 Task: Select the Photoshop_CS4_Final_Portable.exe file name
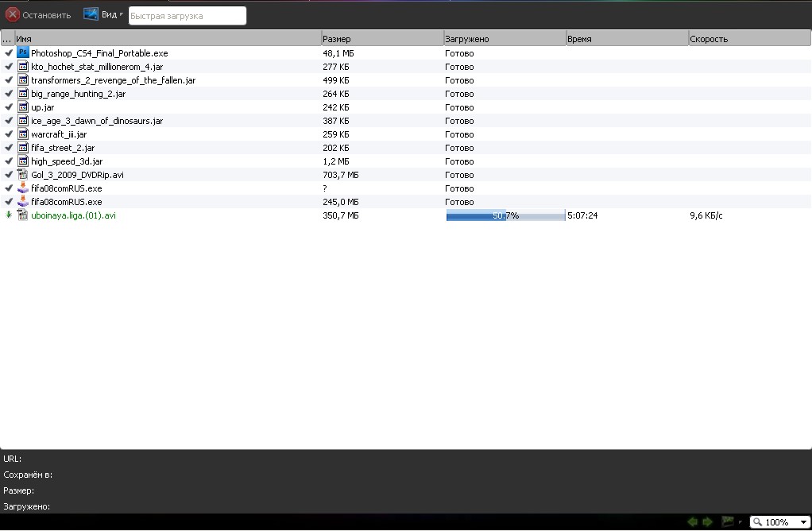pyautogui.click(x=99, y=53)
